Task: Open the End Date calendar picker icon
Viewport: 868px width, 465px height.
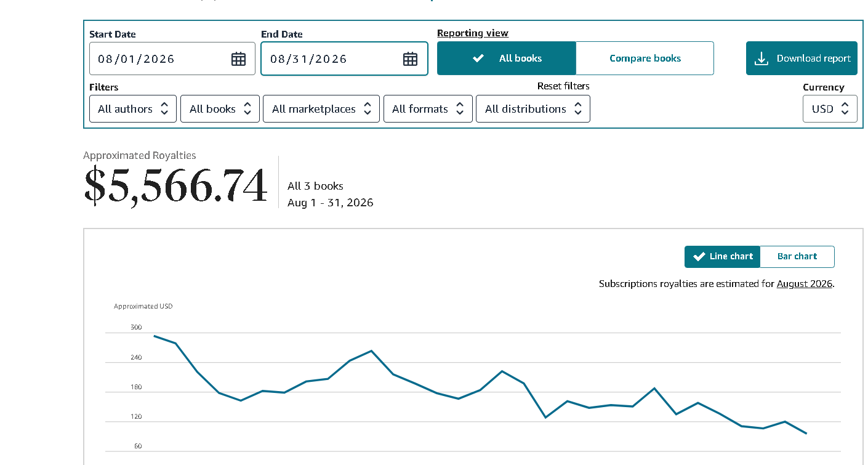Action: click(x=410, y=59)
